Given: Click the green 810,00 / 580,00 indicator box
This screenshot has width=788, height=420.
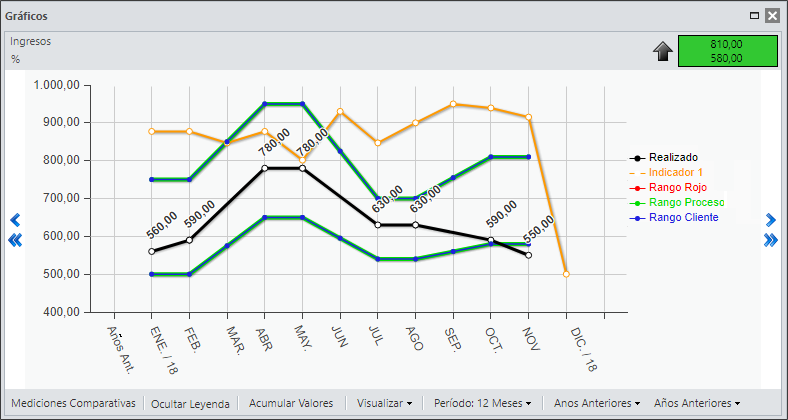Looking at the screenshot, I should (727, 51).
